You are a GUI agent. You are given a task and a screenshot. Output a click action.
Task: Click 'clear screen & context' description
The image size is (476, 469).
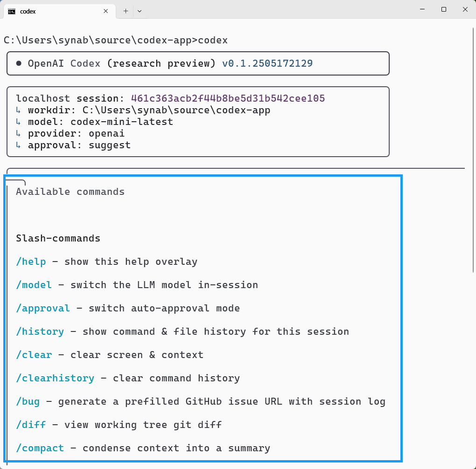(x=137, y=355)
